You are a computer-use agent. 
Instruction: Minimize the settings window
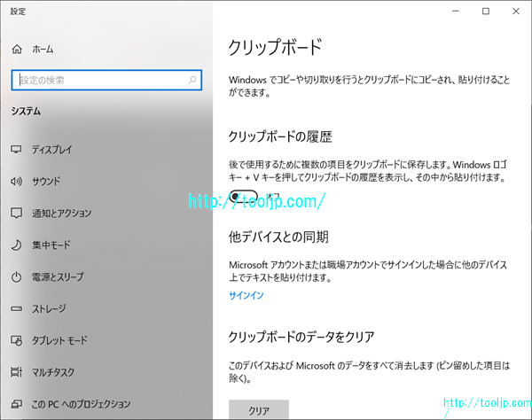[x=456, y=12]
